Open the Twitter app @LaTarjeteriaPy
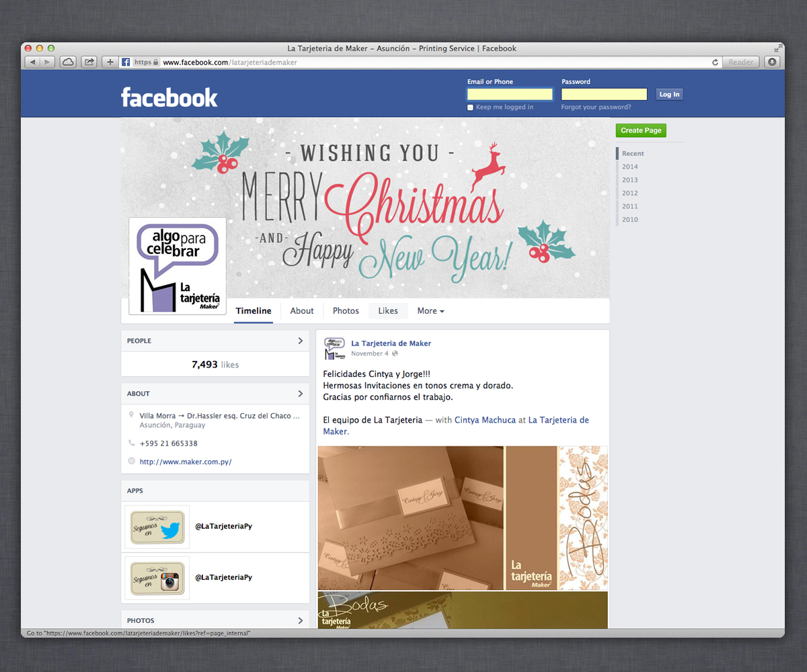This screenshot has height=672, width=807. coord(157,526)
